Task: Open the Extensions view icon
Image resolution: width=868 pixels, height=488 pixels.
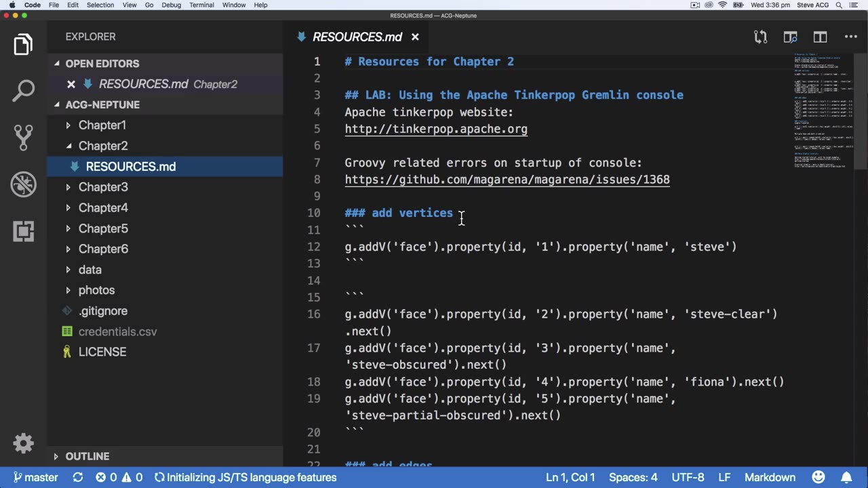Action: click(23, 231)
